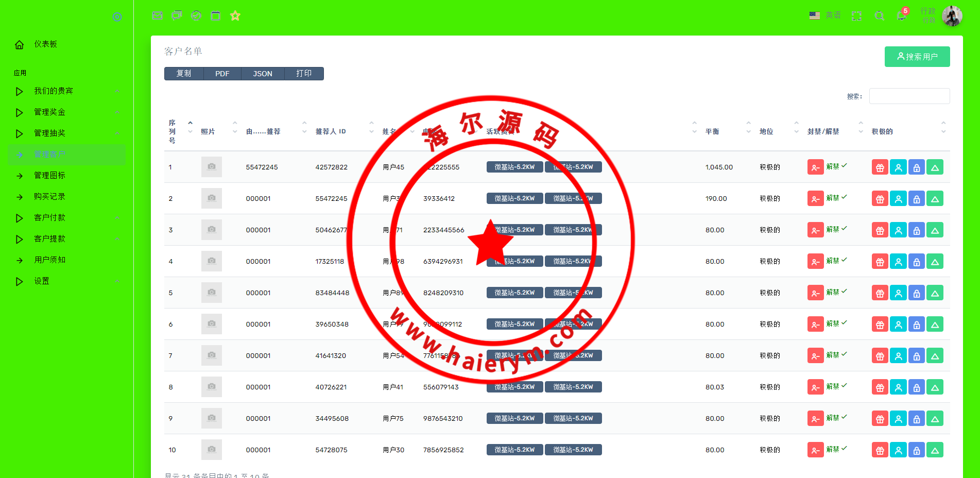This screenshot has height=478, width=980.
Task: Export table with the PDF button
Action: click(x=222, y=74)
